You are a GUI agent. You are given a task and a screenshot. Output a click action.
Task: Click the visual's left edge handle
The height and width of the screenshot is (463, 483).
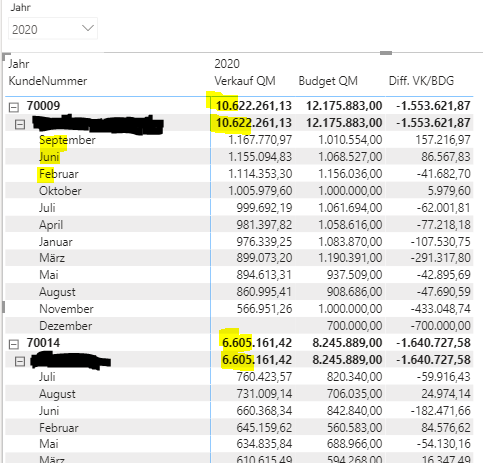(3, 307)
